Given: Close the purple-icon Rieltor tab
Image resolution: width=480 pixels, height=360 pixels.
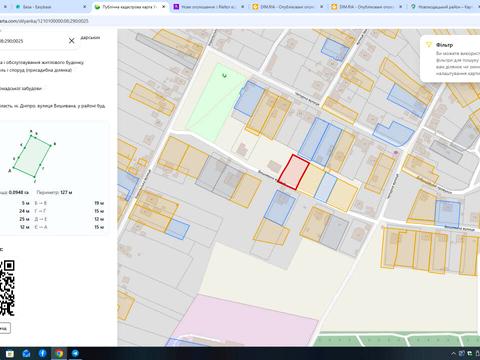Looking at the screenshot, I should tap(243, 7).
